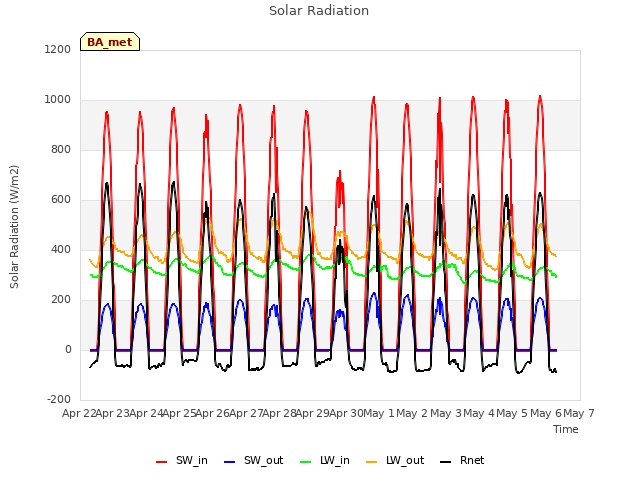Click the black Rnet legend swatch
The height and width of the screenshot is (480, 640).
point(445,462)
